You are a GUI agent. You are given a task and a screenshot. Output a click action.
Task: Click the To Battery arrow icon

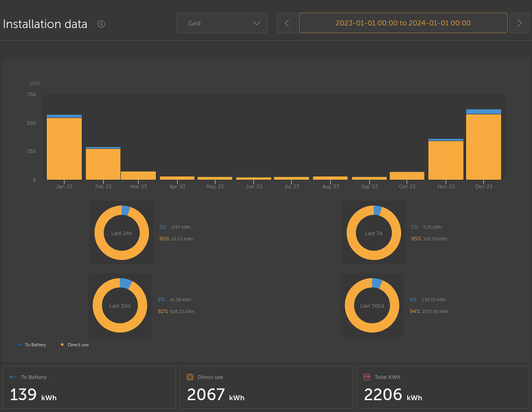(x=13, y=377)
